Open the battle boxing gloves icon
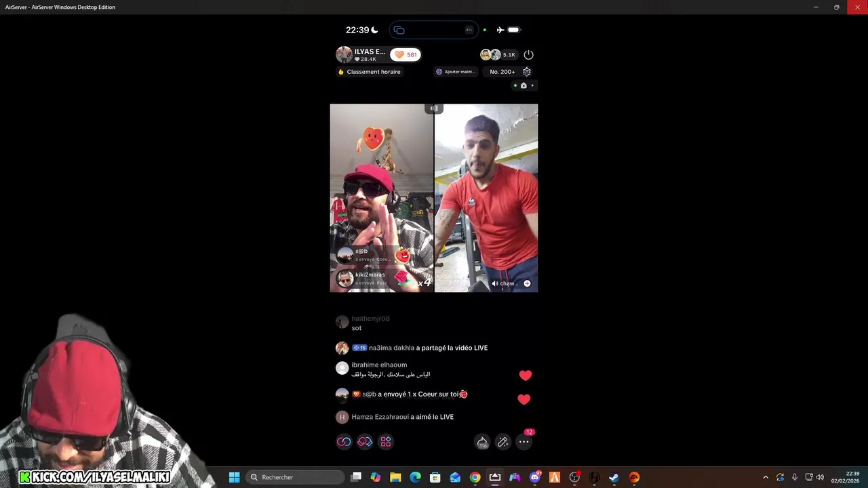Screen dimensions: 868x488 click(365, 442)
